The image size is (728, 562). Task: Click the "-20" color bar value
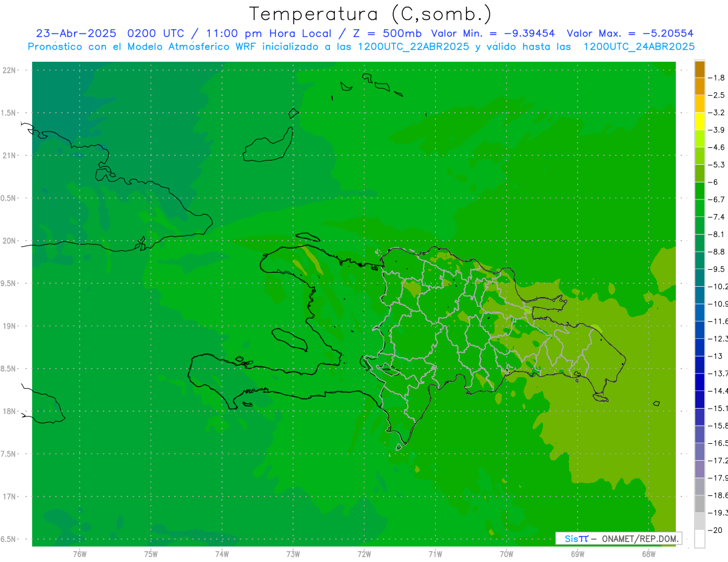click(x=716, y=530)
